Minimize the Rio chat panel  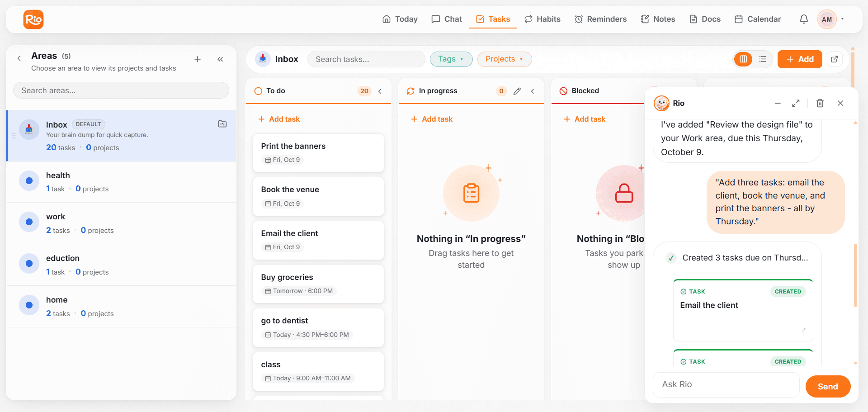tap(778, 103)
